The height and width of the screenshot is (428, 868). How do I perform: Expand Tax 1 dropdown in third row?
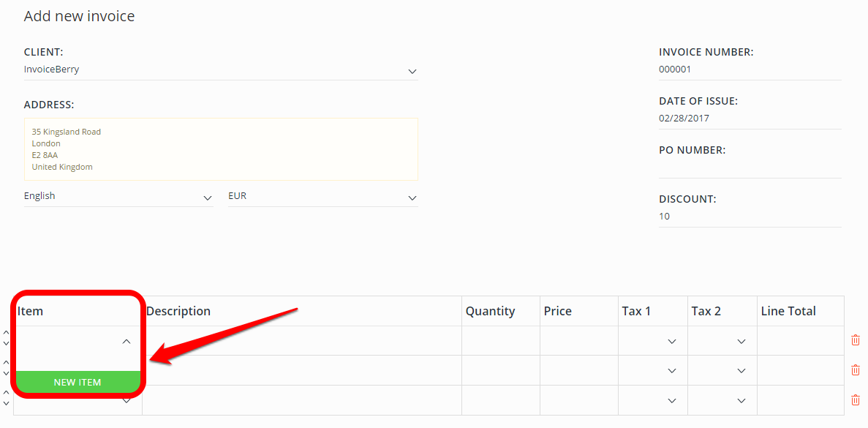pyautogui.click(x=672, y=400)
